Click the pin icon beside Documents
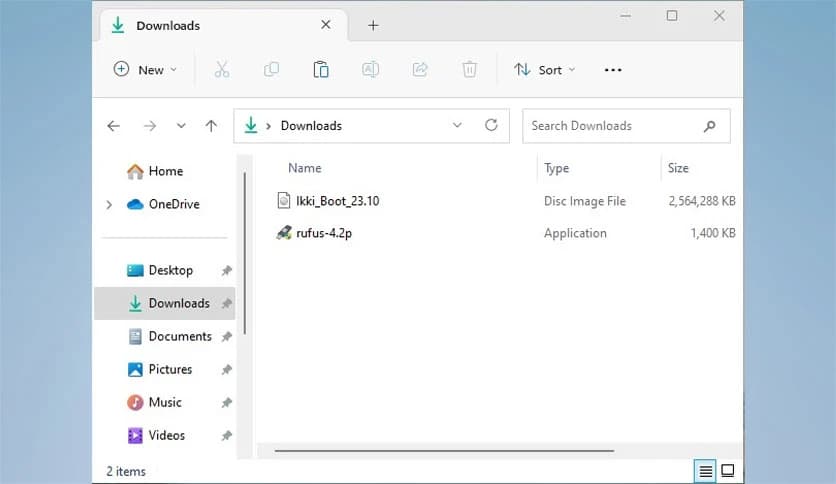 click(227, 336)
